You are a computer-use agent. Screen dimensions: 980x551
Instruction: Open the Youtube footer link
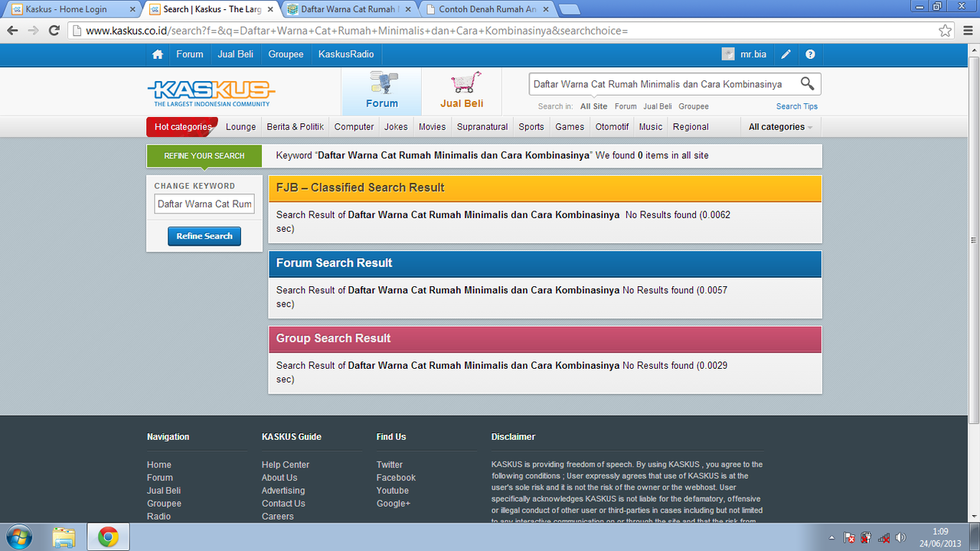[x=393, y=491]
